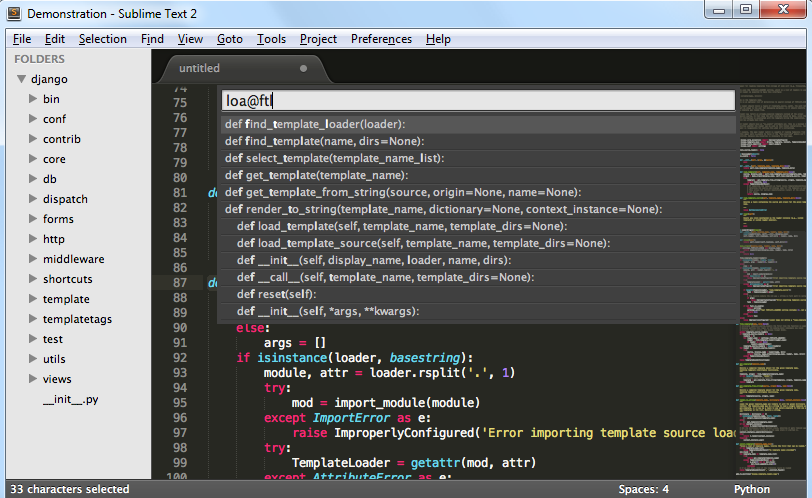812x498 pixels.
Task: Select def select_template result
Action: [478, 158]
